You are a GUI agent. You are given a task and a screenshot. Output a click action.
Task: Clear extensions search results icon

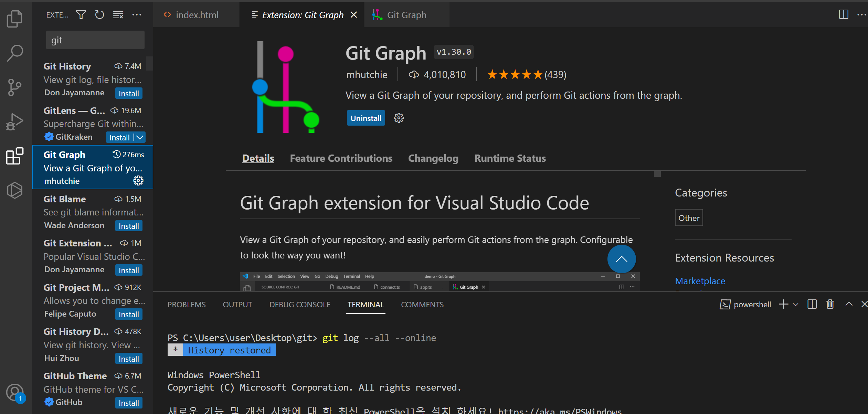click(x=118, y=15)
